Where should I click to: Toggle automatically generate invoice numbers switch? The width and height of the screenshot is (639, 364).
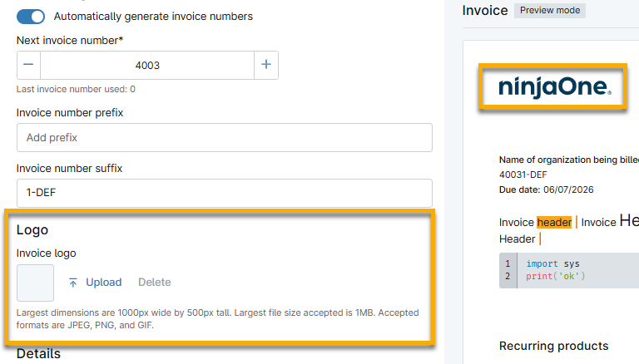[31, 17]
